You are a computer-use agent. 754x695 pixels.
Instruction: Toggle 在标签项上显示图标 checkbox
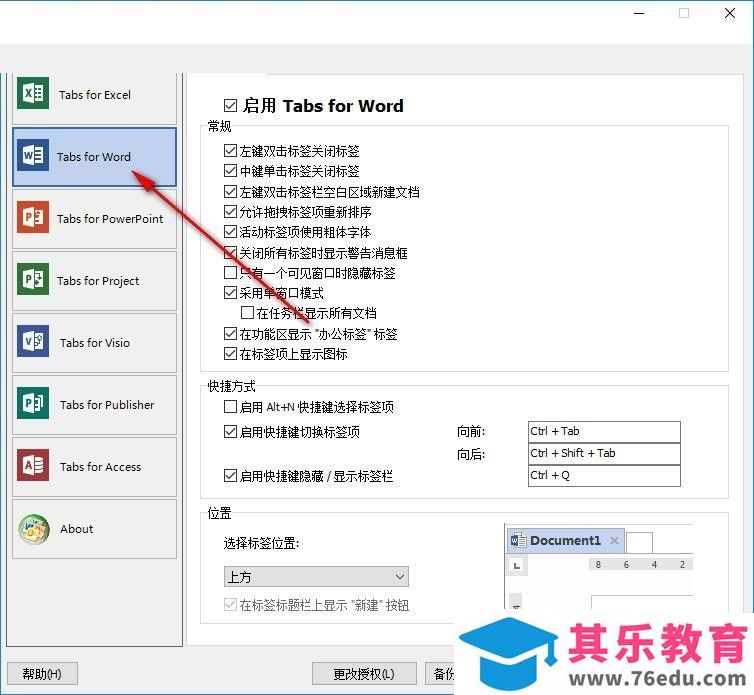tap(230, 354)
